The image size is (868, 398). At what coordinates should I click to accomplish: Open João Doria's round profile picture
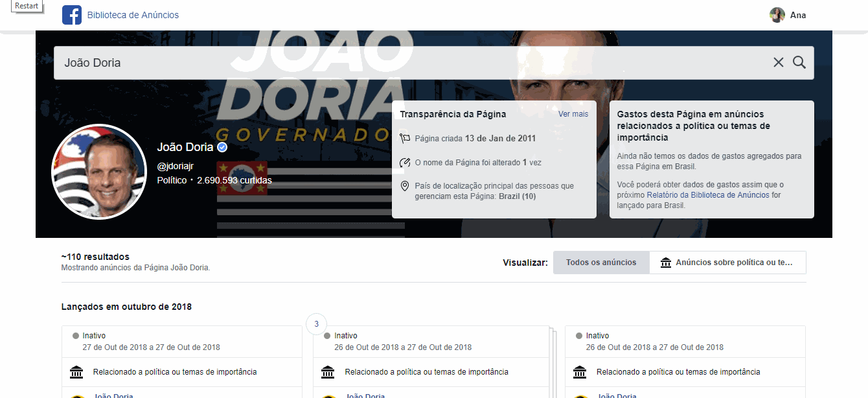(99, 172)
